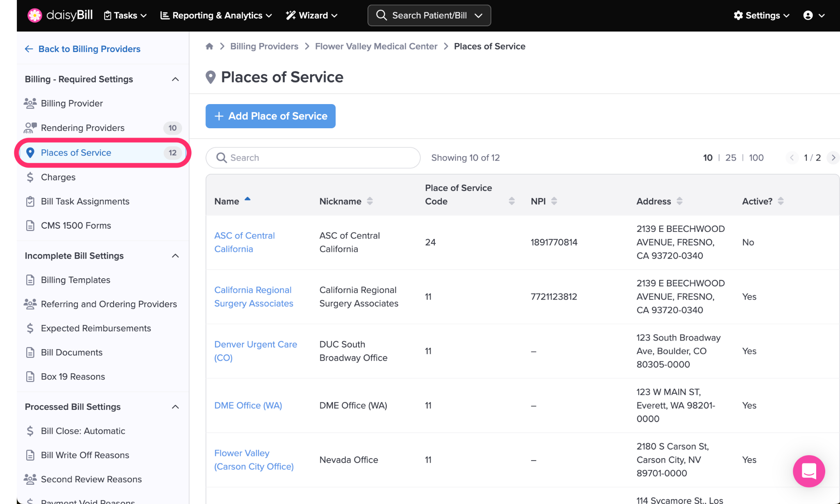The image size is (840, 504).
Task: Click the Charges dollar sign icon
Action: tap(30, 177)
